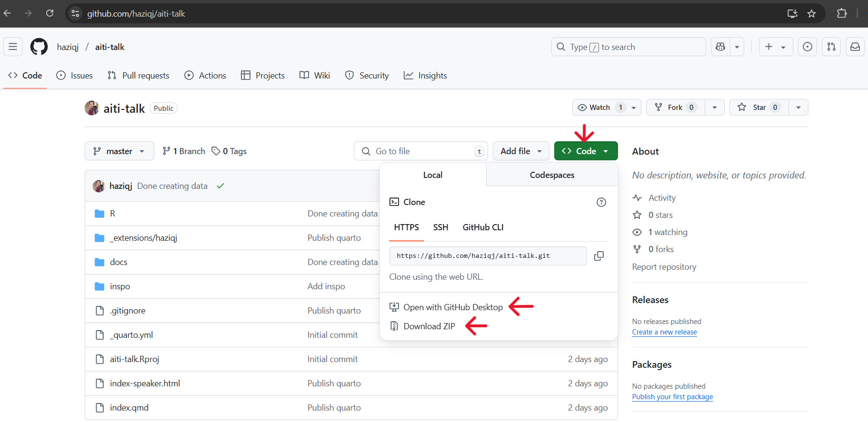Screen dimensions: 868x422
Task: Expand the Fork options dropdown arrow
Action: [x=715, y=108]
